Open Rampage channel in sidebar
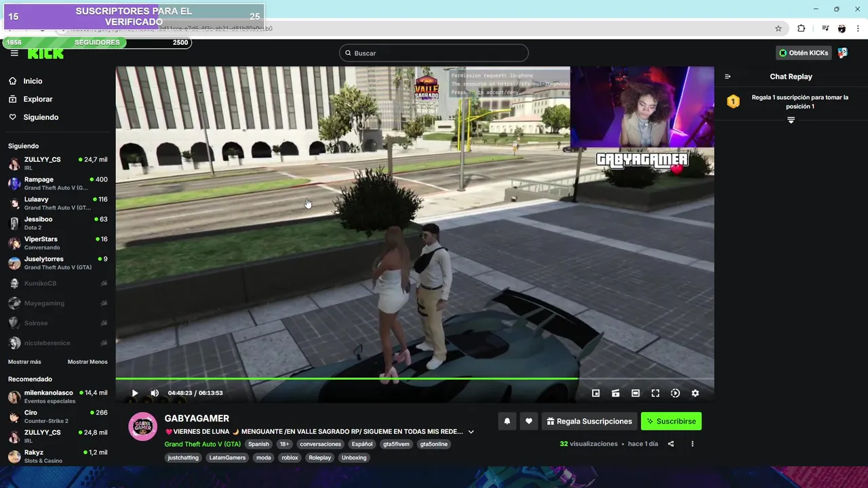 coord(58,184)
